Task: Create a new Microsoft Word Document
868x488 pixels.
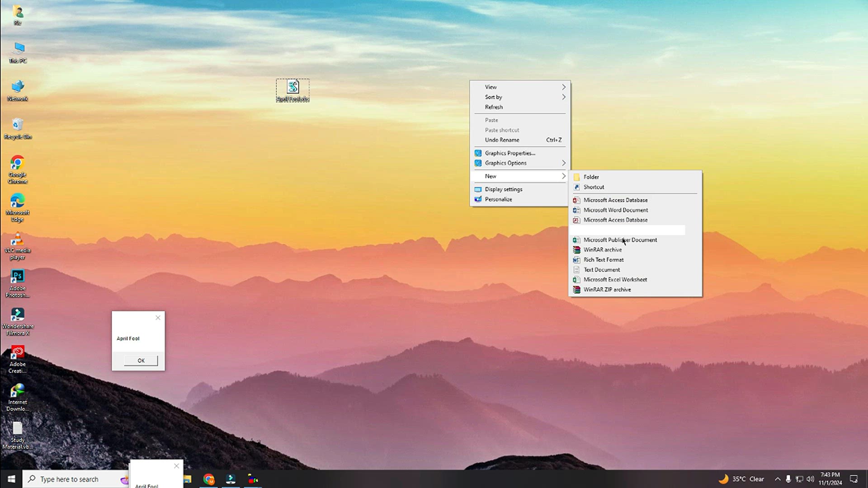Action: [x=635, y=210]
